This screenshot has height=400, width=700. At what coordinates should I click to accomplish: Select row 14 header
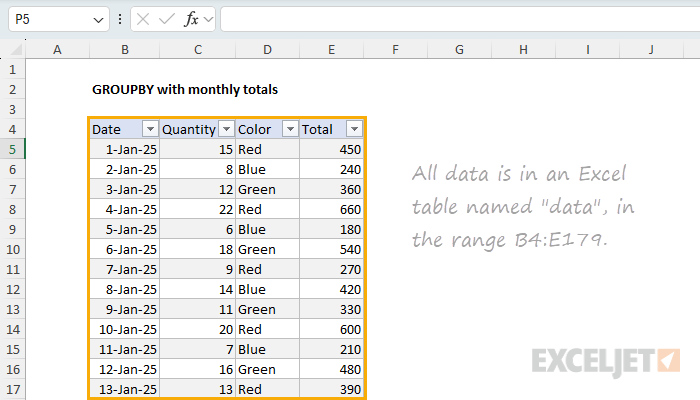click(x=12, y=329)
